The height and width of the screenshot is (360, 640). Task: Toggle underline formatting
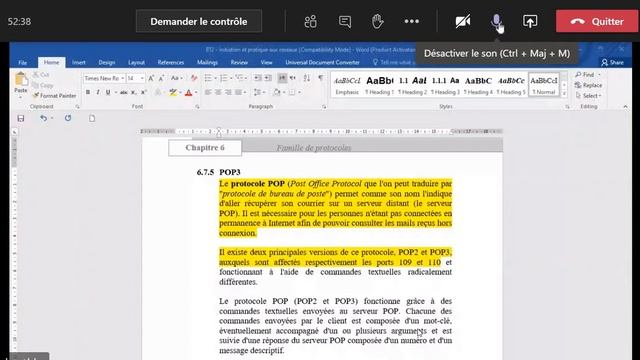pos(108,93)
